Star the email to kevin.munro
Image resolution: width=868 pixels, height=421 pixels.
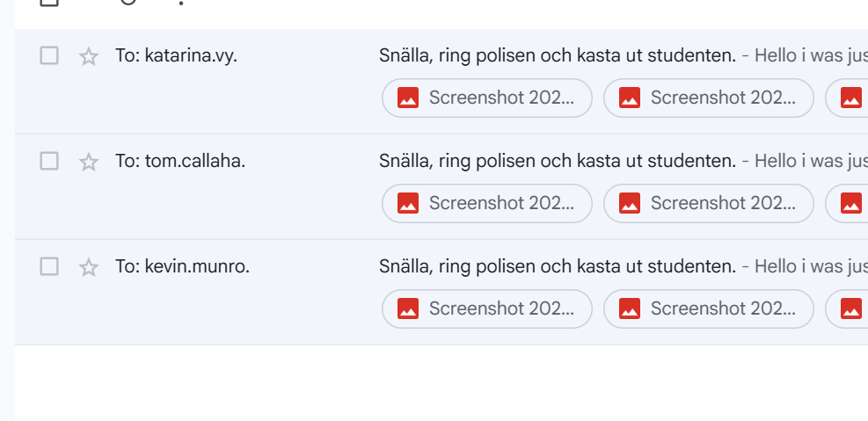tap(89, 267)
